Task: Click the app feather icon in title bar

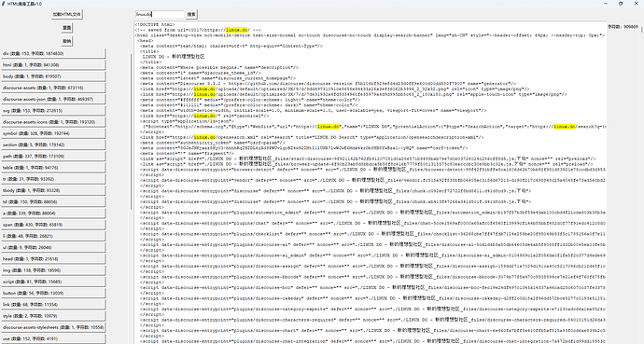Action: [x=3, y=4]
